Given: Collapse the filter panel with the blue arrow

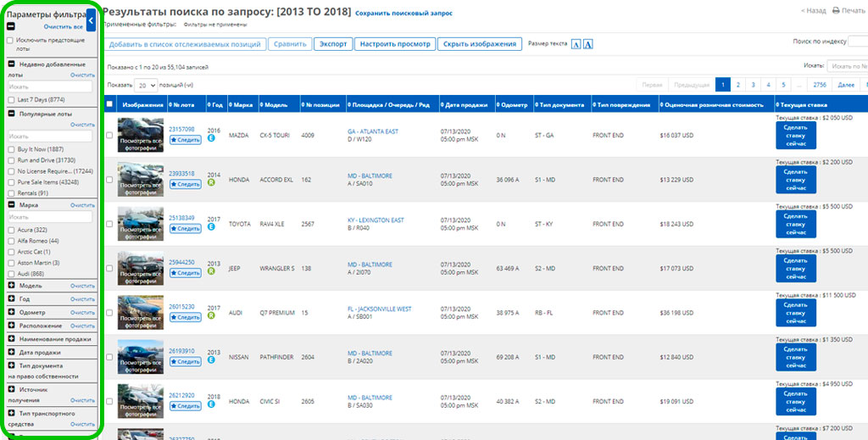Looking at the screenshot, I should (x=91, y=21).
